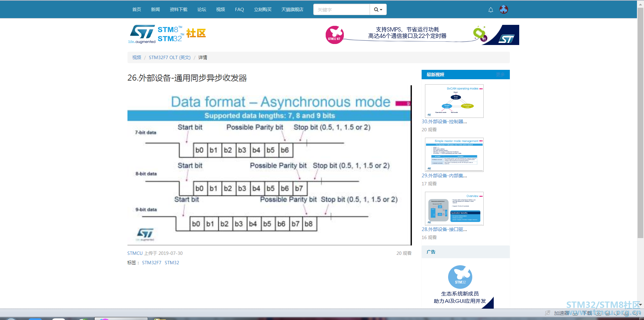Screen dimensions: 644x320
Task: Click the 16 观看 view count
Action: (429, 237)
